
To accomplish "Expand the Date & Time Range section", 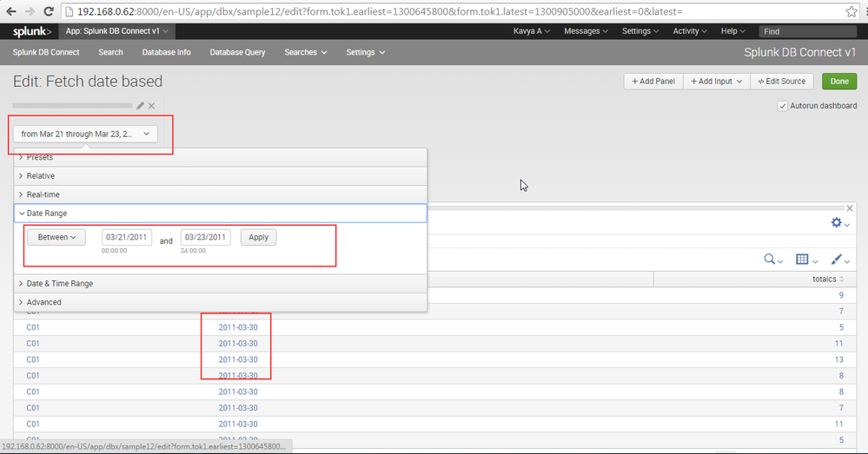I will click(x=59, y=284).
